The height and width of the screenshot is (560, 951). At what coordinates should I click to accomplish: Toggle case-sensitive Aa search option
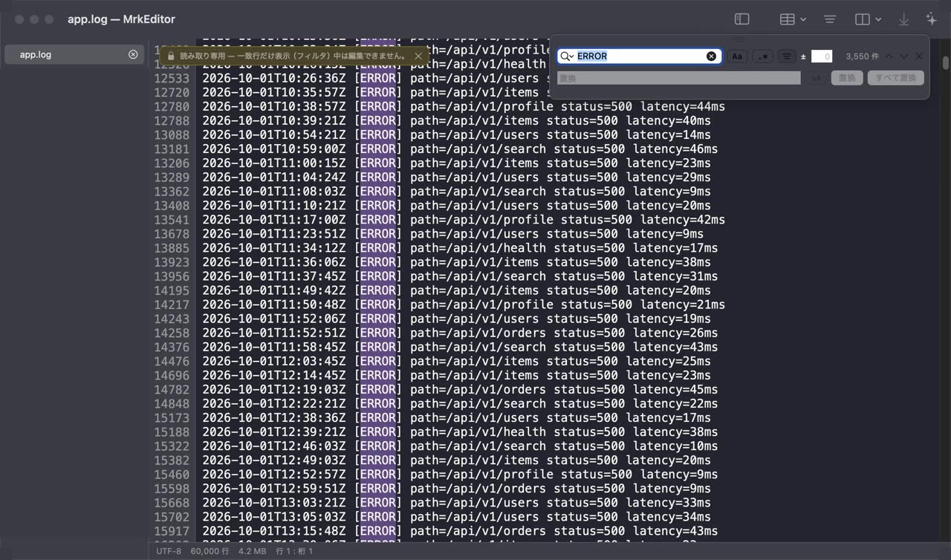(737, 56)
